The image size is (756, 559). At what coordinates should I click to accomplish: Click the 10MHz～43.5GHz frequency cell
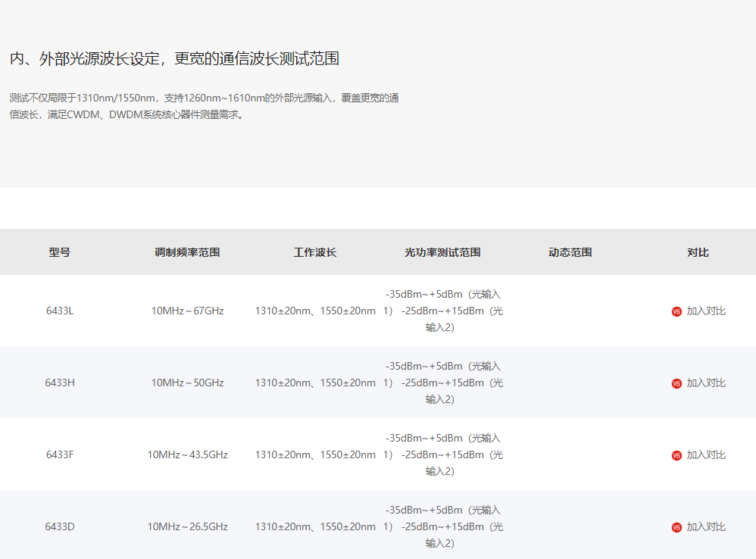(187, 455)
